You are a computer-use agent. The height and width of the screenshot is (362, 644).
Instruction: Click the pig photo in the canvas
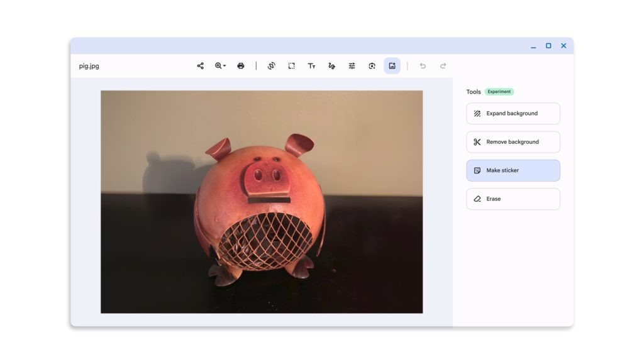coord(262,202)
